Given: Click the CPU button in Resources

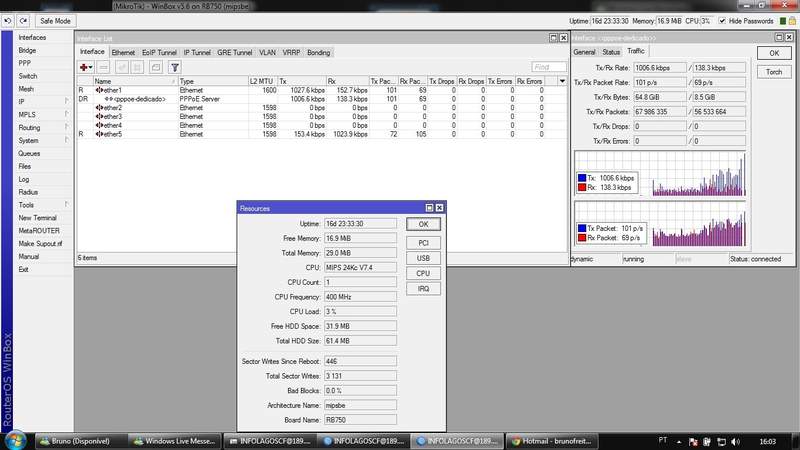Looking at the screenshot, I should 423,273.
